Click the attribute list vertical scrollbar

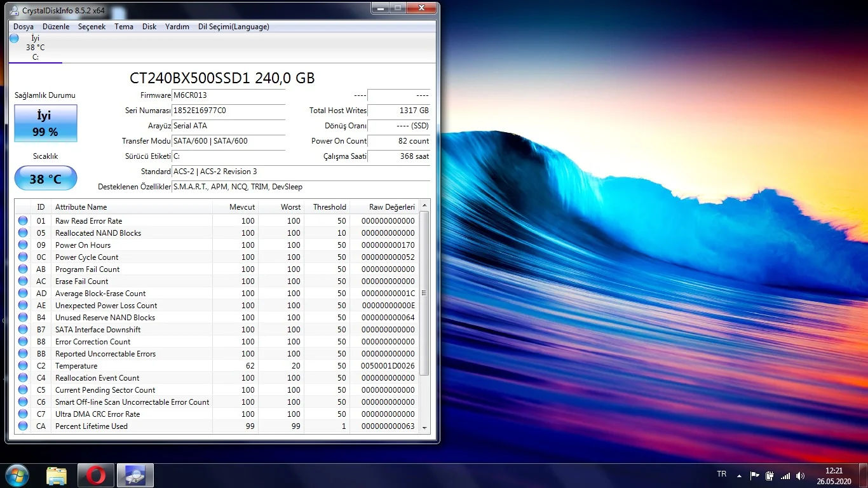pyautogui.click(x=424, y=293)
